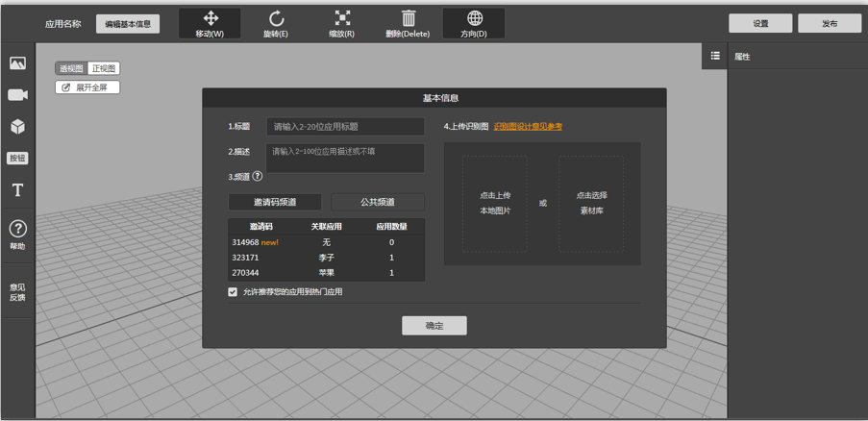Click the 属性 panel title
This screenshot has width=868, height=421.
[742, 57]
